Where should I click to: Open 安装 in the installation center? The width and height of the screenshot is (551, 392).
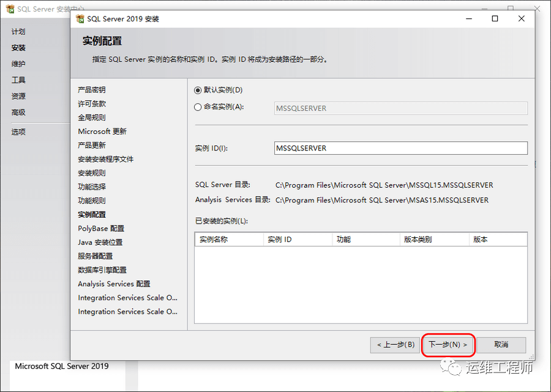(18, 48)
